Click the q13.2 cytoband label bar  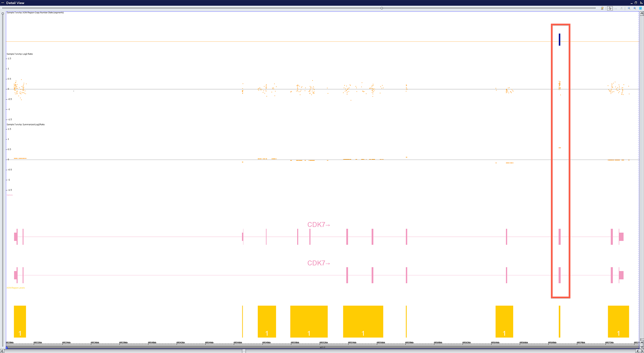point(322,347)
